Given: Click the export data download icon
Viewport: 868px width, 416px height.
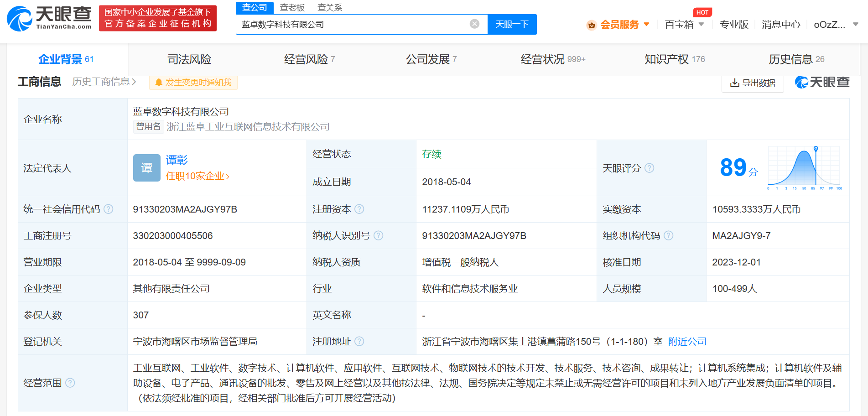Looking at the screenshot, I should (x=734, y=83).
